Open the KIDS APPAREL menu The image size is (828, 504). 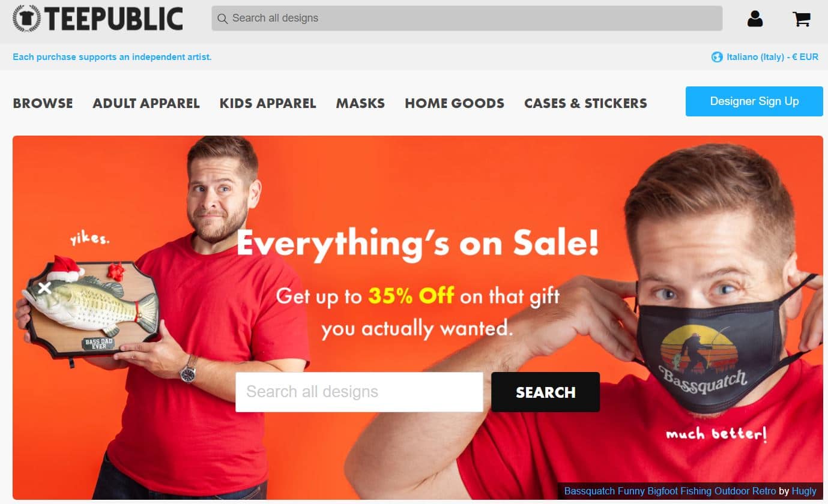[x=268, y=103]
